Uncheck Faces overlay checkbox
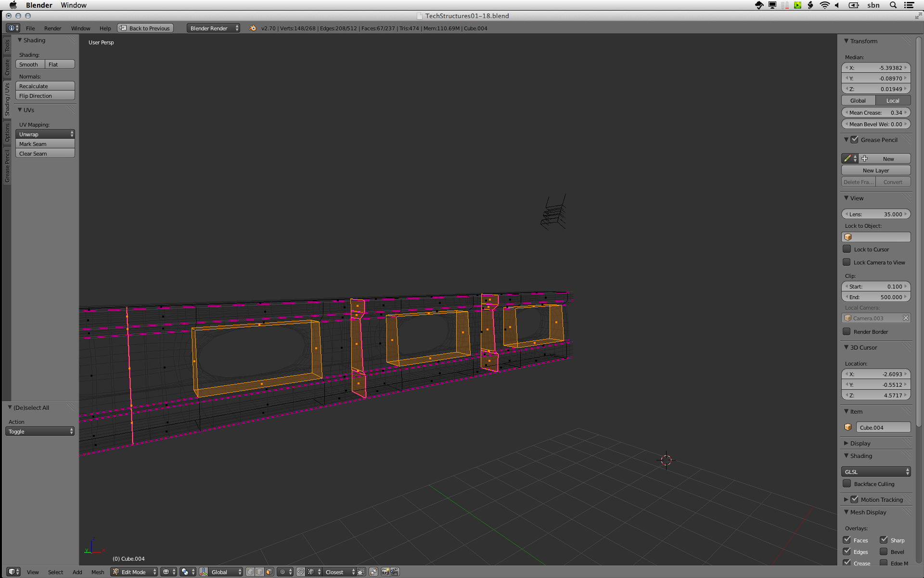Screen dimensions: 924x578 tap(847, 540)
